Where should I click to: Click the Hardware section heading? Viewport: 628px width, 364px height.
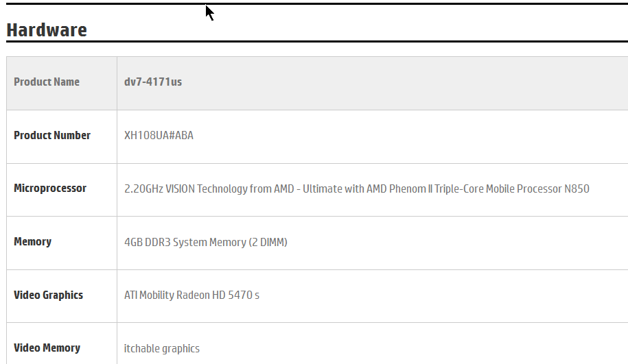[47, 30]
